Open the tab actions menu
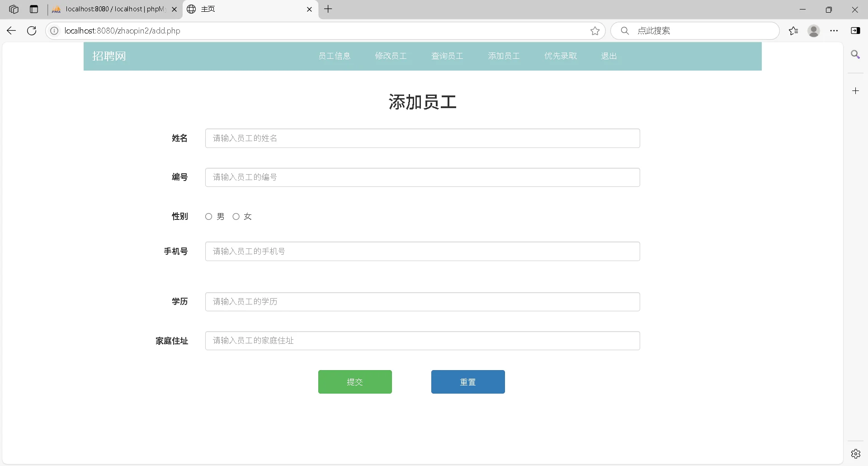868x466 pixels. [x=34, y=9]
